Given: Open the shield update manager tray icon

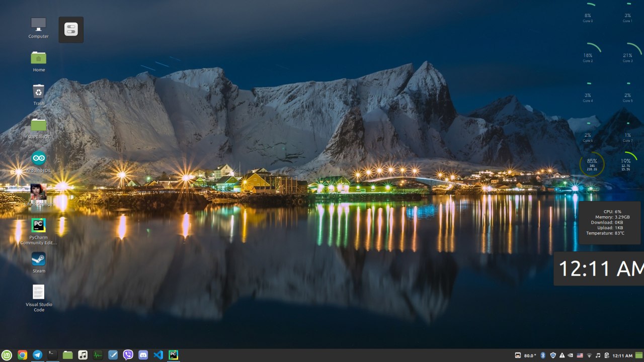Looking at the screenshot, I should [x=553, y=355].
